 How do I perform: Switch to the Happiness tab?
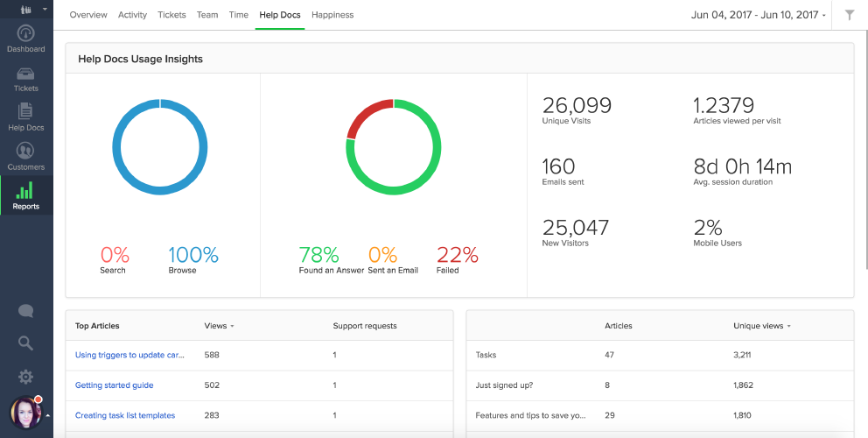click(332, 15)
